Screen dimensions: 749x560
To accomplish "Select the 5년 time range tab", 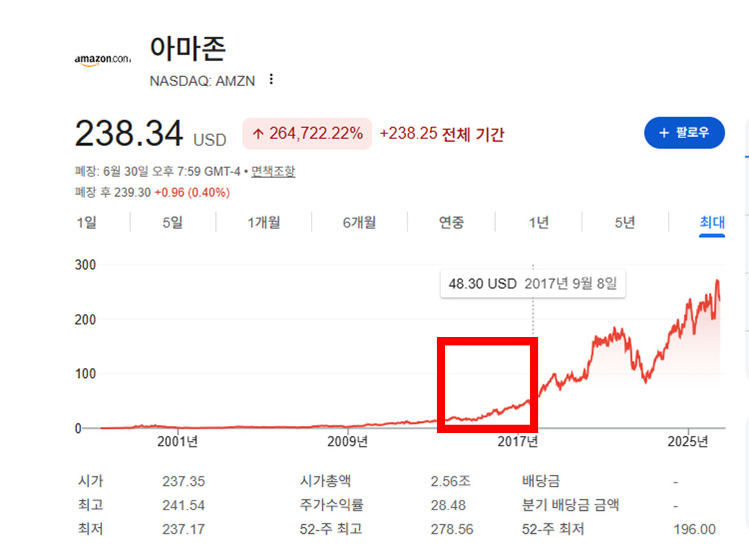I will pyautogui.click(x=624, y=222).
